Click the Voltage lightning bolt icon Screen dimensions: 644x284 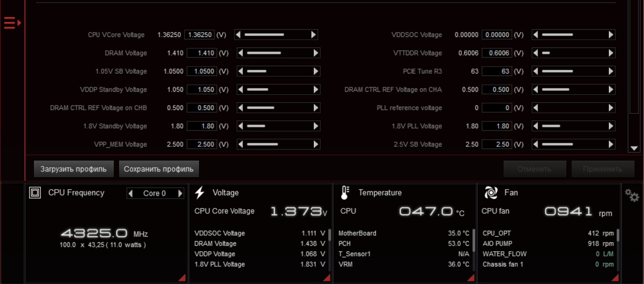[200, 193]
